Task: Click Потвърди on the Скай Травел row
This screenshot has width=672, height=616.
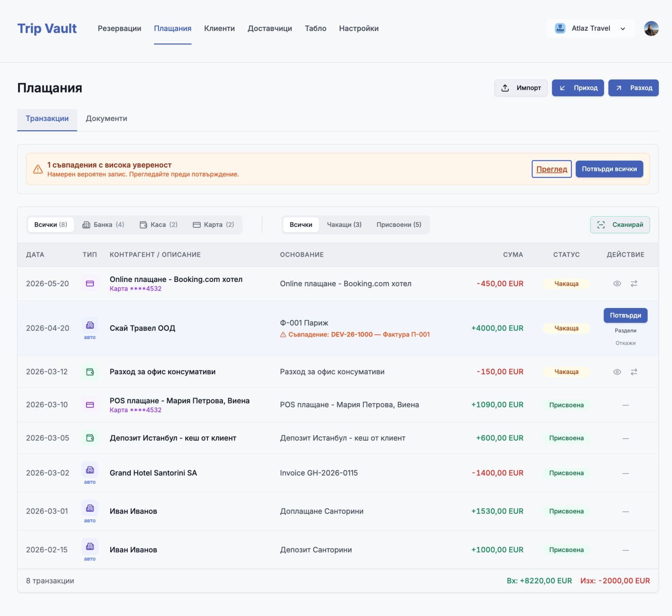Action: 625,315
